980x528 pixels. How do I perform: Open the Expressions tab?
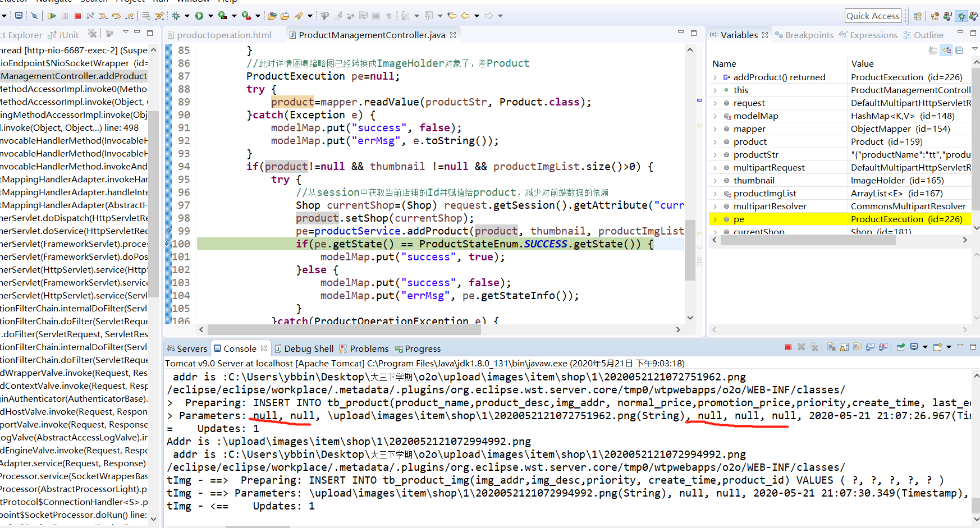[868, 35]
